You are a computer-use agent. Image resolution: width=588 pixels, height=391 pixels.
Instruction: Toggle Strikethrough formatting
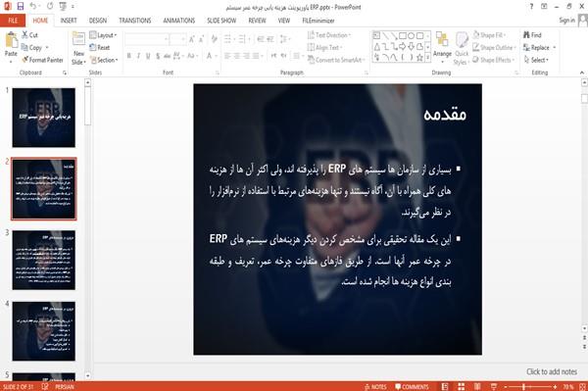(x=168, y=56)
